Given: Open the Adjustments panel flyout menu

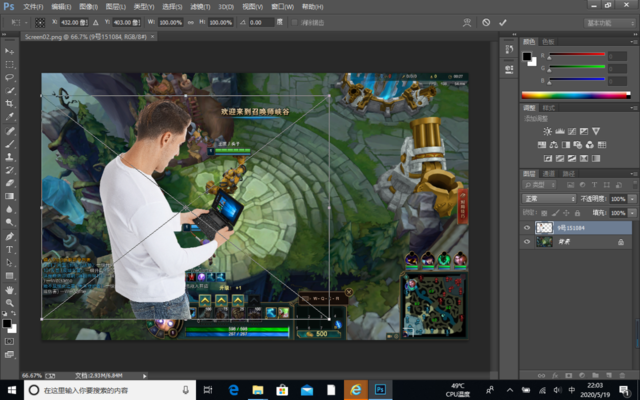Looking at the screenshot, I should tap(633, 108).
